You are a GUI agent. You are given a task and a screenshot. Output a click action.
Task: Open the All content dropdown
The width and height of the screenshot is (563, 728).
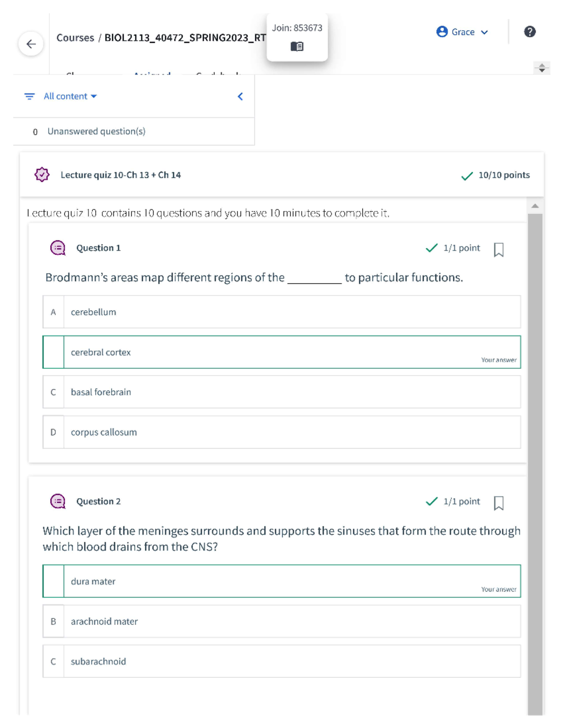coord(70,97)
